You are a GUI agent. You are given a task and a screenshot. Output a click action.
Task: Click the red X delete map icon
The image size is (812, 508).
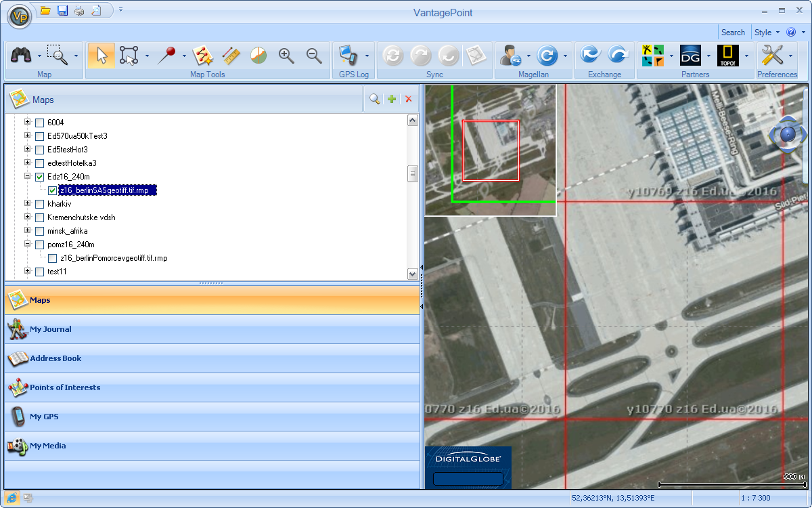(x=408, y=100)
